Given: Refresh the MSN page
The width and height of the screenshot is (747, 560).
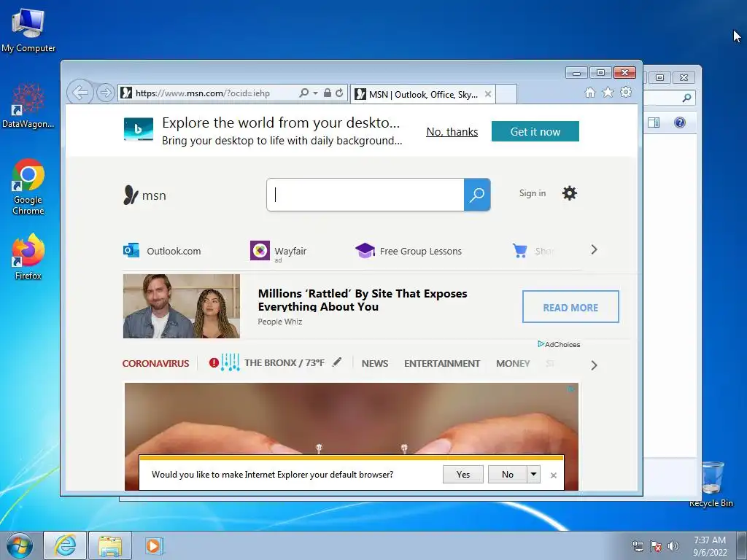Looking at the screenshot, I should tap(339, 93).
